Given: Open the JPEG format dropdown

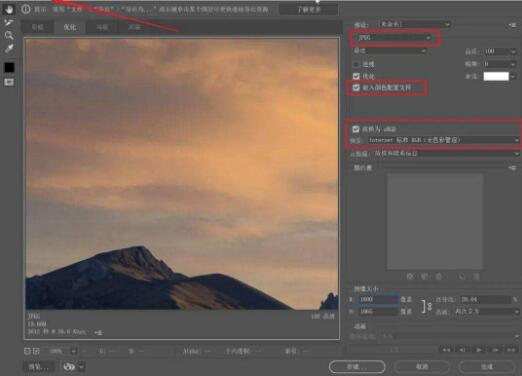Looking at the screenshot, I should coord(393,38).
